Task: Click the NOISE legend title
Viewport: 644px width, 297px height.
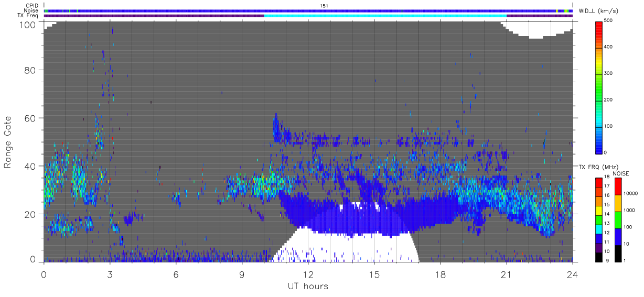Action: pyautogui.click(x=620, y=173)
